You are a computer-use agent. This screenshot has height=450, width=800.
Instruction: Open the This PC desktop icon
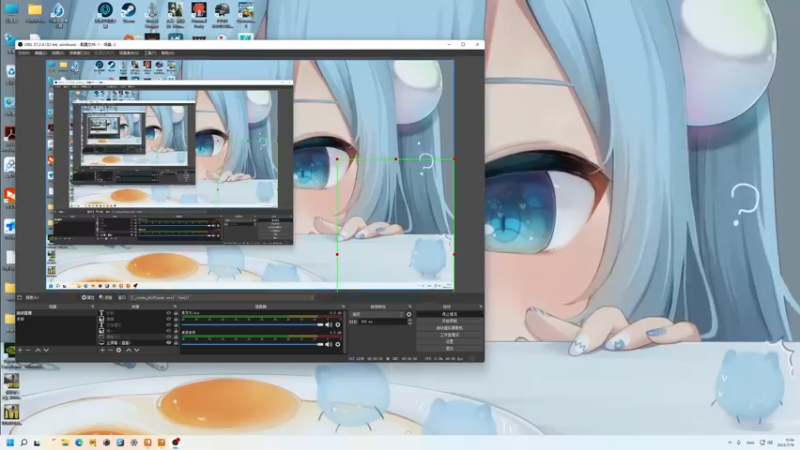click(x=11, y=13)
